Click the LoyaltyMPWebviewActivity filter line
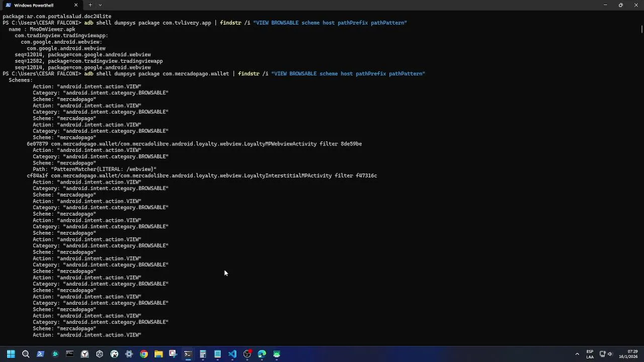The height and width of the screenshot is (362, 644). (x=194, y=144)
